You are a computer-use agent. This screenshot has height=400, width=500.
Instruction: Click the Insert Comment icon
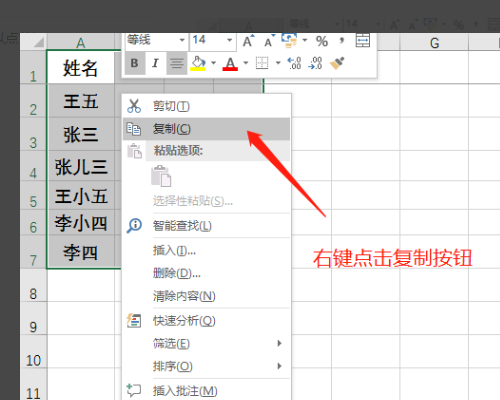(x=134, y=390)
